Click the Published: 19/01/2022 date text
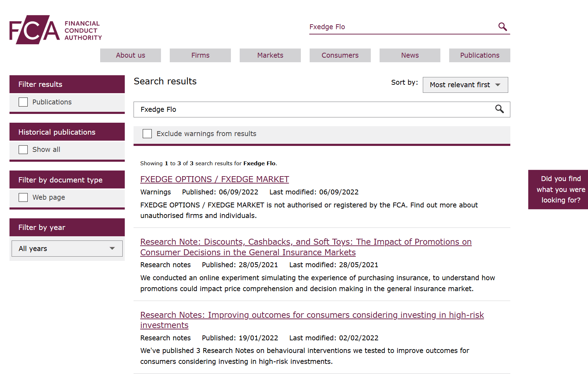 pos(240,338)
